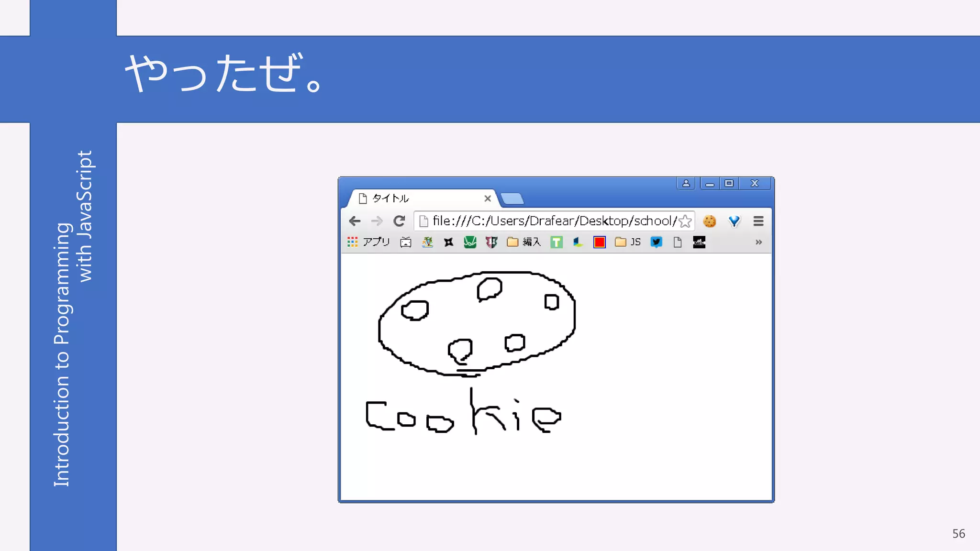The height and width of the screenshot is (551, 980).
Task: Click the cookie drawing on the canvas
Action: [x=477, y=324]
